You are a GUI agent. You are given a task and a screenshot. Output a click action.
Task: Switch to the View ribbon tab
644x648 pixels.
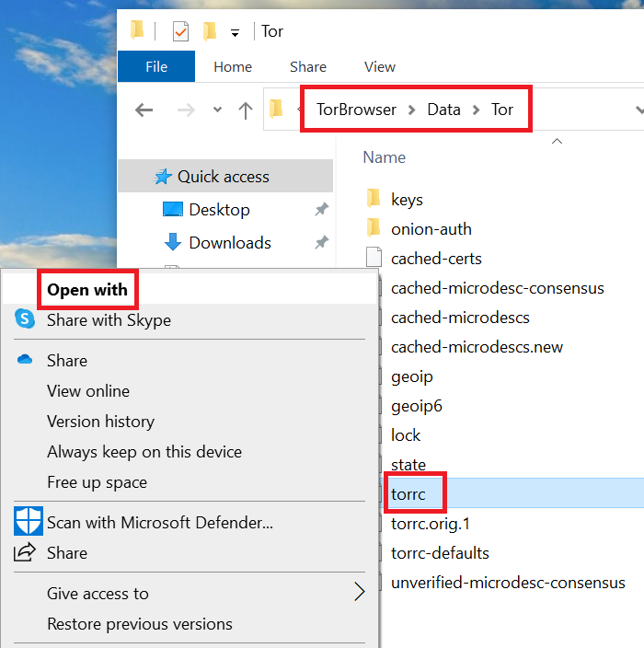coord(380,66)
